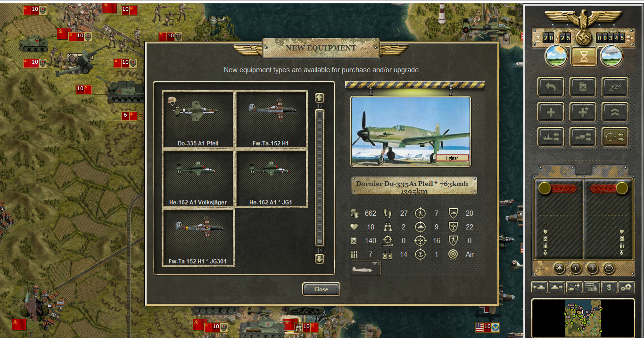
Task: Click the Elite reinforce plus-star button
Action: coord(583,112)
